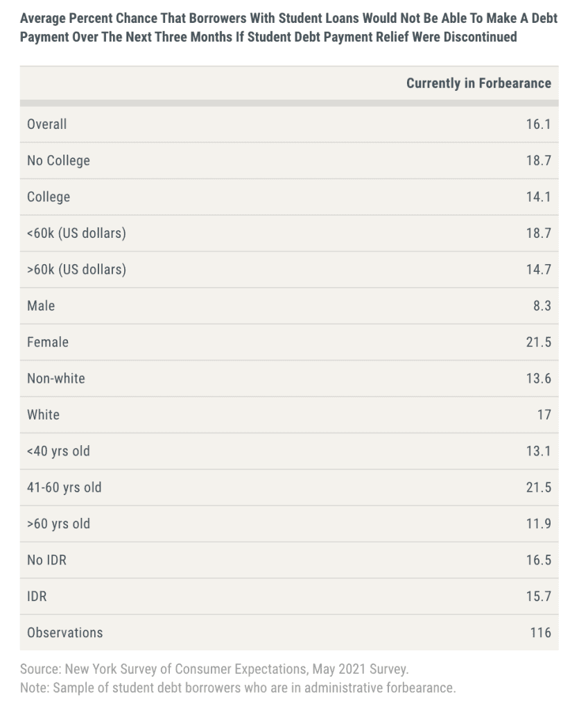Click the Observations count 116
The height and width of the screenshot is (710, 588).
point(540,632)
